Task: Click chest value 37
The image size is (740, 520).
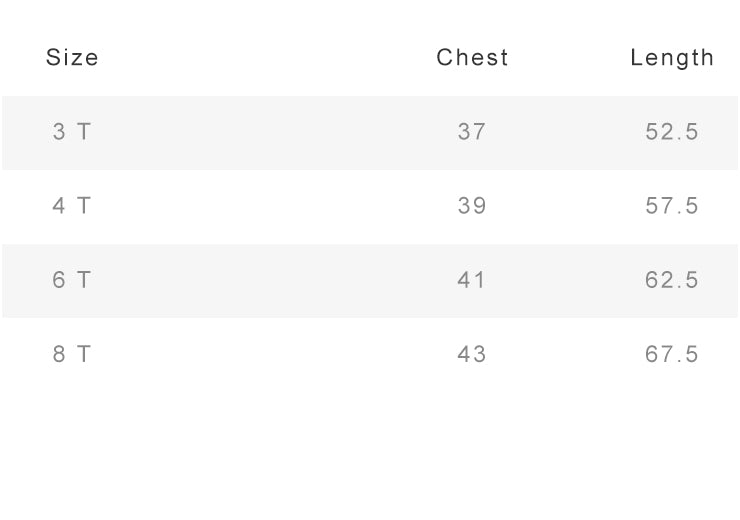Action: pos(471,132)
